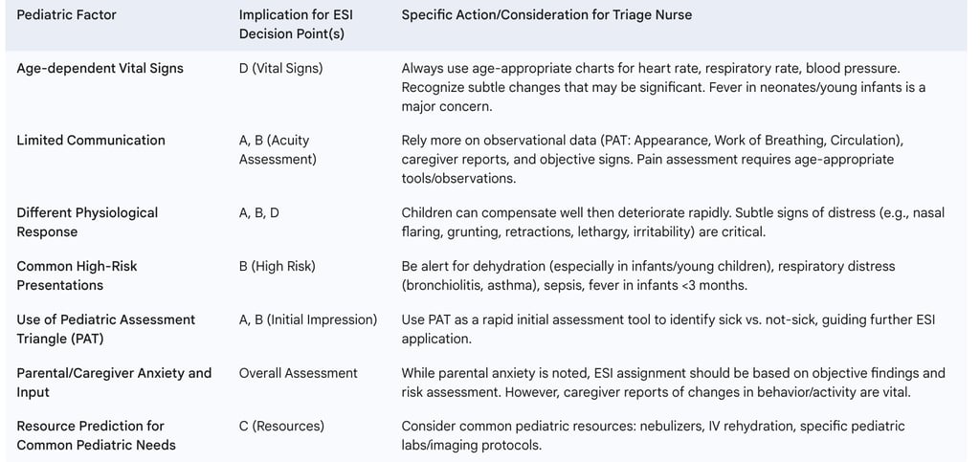
Task: Select the Limited Communication row label
Action: 91,141
